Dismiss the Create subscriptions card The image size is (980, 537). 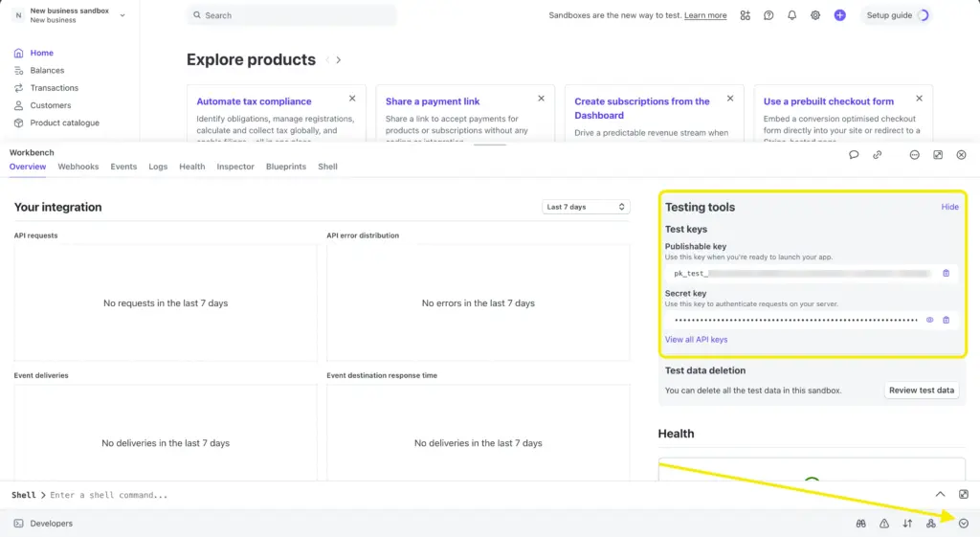[x=730, y=99]
